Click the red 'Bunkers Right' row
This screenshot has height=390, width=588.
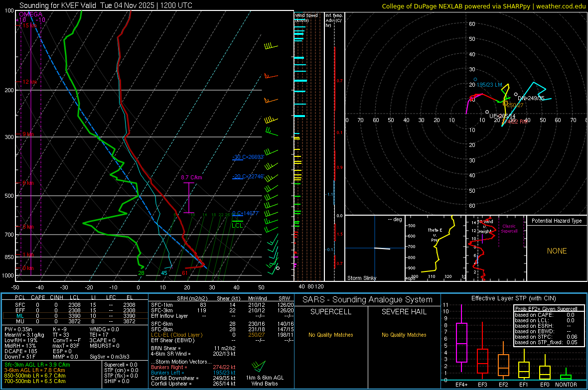pos(193,367)
